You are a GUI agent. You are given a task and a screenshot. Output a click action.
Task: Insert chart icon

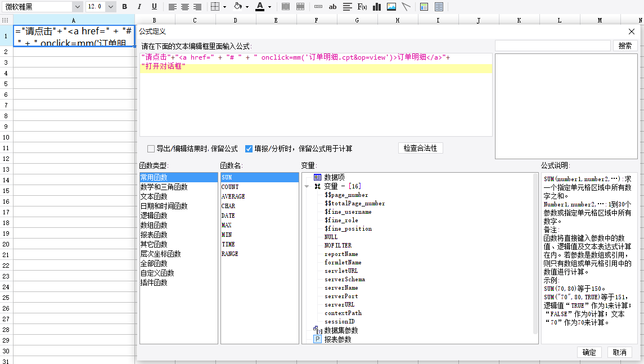pos(377,7)
